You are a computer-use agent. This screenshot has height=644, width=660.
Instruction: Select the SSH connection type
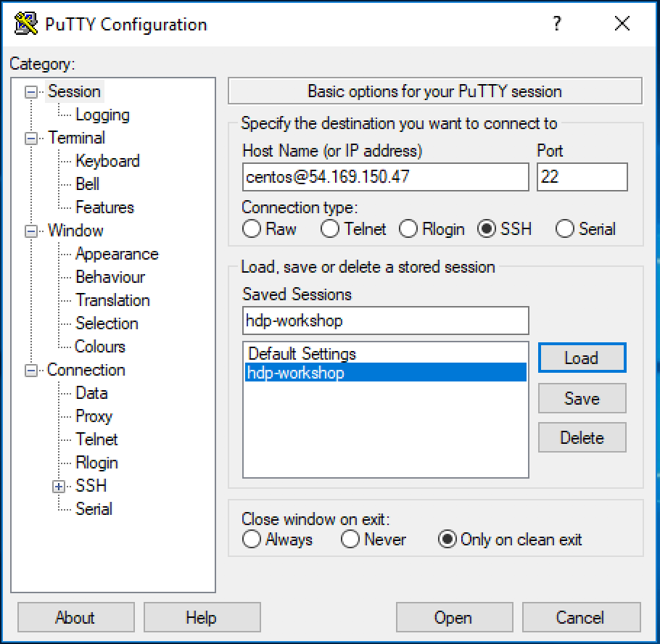[486, 229]
